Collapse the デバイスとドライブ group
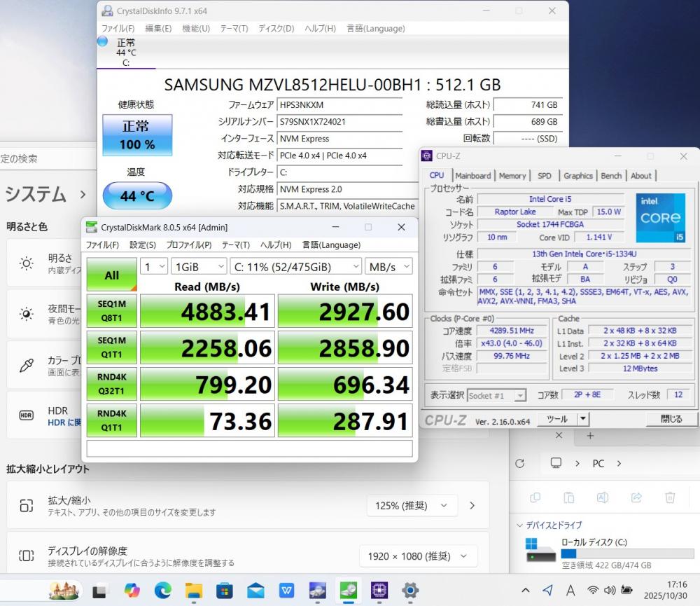 pos(519,525)
